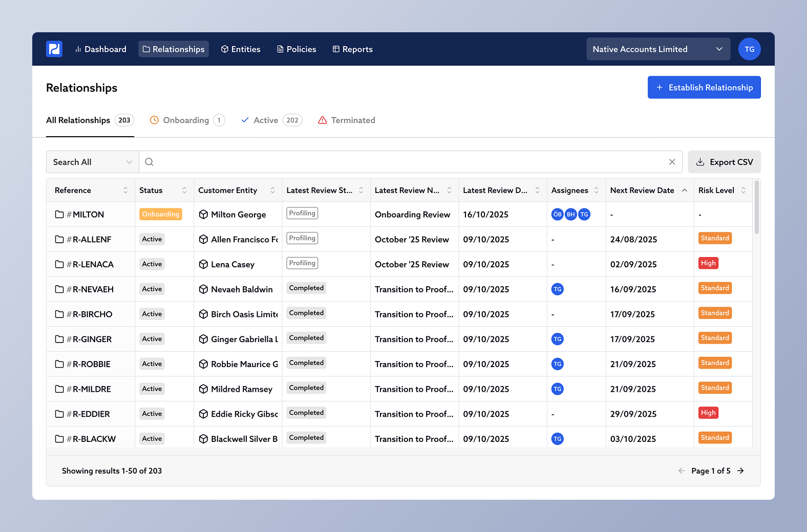
Task: Toggle sort on the Reference column
Action: [x=125, y=190]
